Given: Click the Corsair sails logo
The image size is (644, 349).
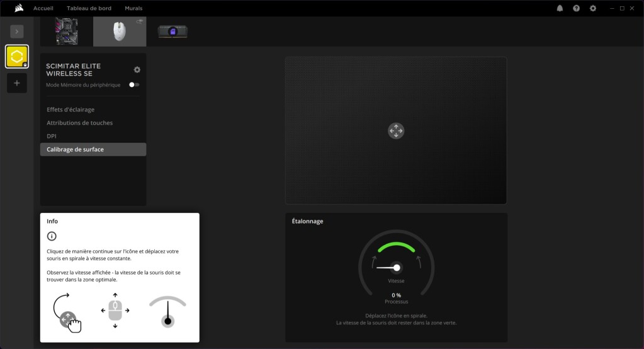Looking at the screenshot, I should (x=19, y=8).
